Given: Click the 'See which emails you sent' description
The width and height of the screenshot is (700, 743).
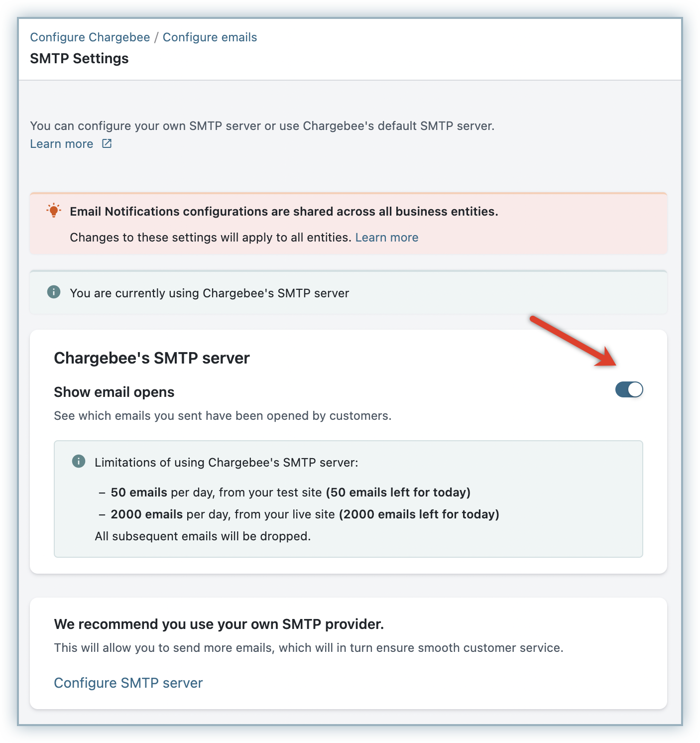Looking at the screenshot, I should point(223,416).
